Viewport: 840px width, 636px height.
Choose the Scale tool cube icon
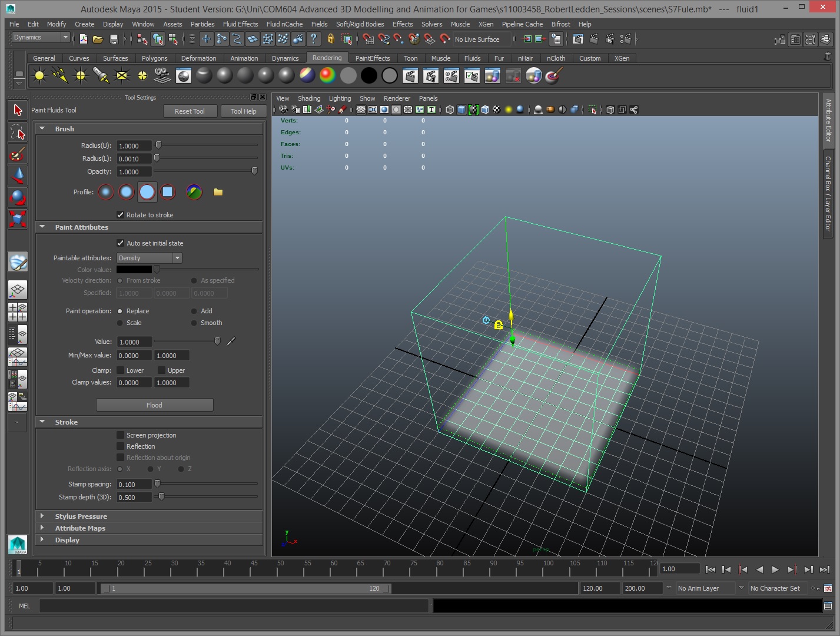tap(18, 219)
